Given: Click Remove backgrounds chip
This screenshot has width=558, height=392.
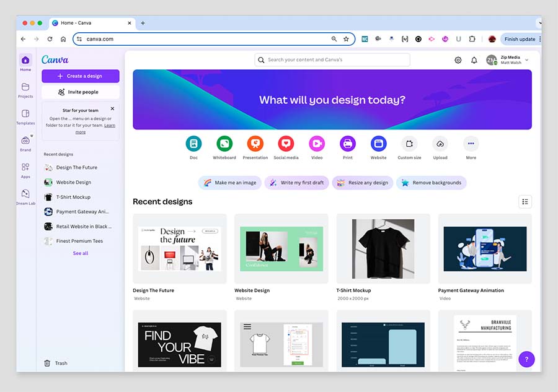Looking at the screenshot, I should coord(432,183).
